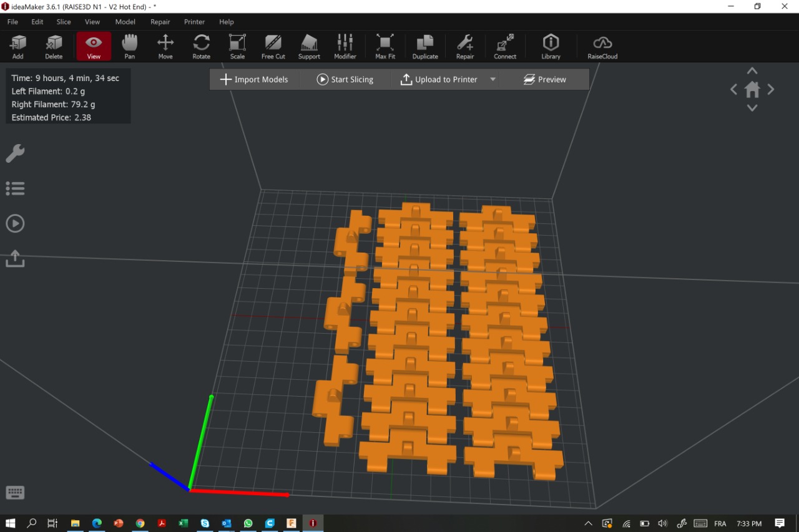Open Excel from the taskbar
Viewport: 799px width, 532px height.
[183, 523]
